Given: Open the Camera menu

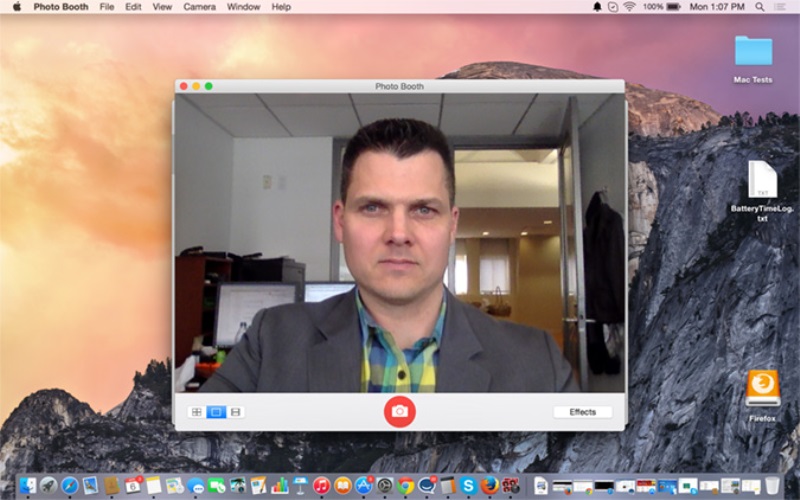Looking at the screenshot, I should coord(199,7).
